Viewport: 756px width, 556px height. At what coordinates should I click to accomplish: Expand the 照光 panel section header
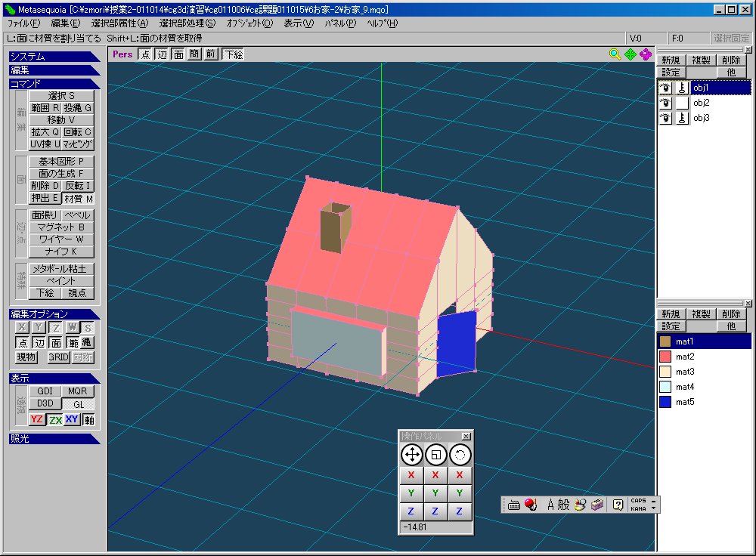tap(54, 438)
